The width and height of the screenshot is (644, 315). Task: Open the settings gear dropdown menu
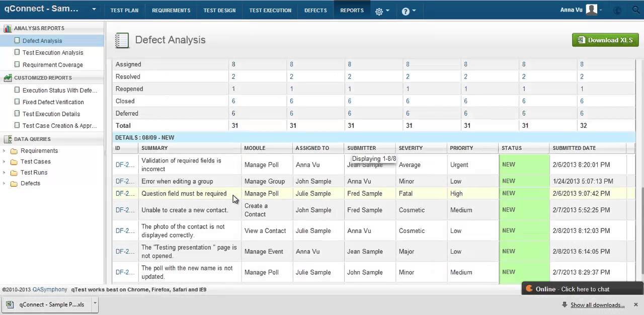pyautogui.click(x=382, y=11)
